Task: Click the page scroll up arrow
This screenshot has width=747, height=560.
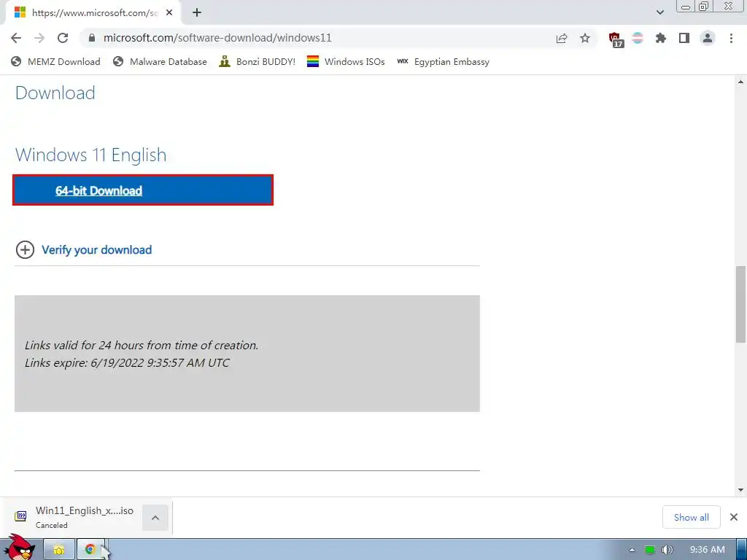Action: (x=741, y=82)
